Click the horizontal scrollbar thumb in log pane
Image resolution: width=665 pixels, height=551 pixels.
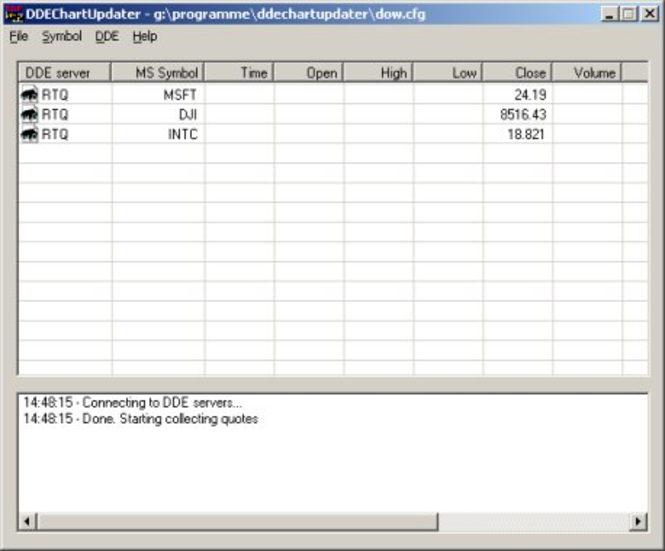[237, 521]
